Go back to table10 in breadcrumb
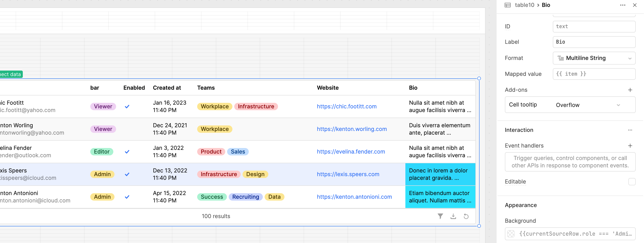 [x=524, y=5]
